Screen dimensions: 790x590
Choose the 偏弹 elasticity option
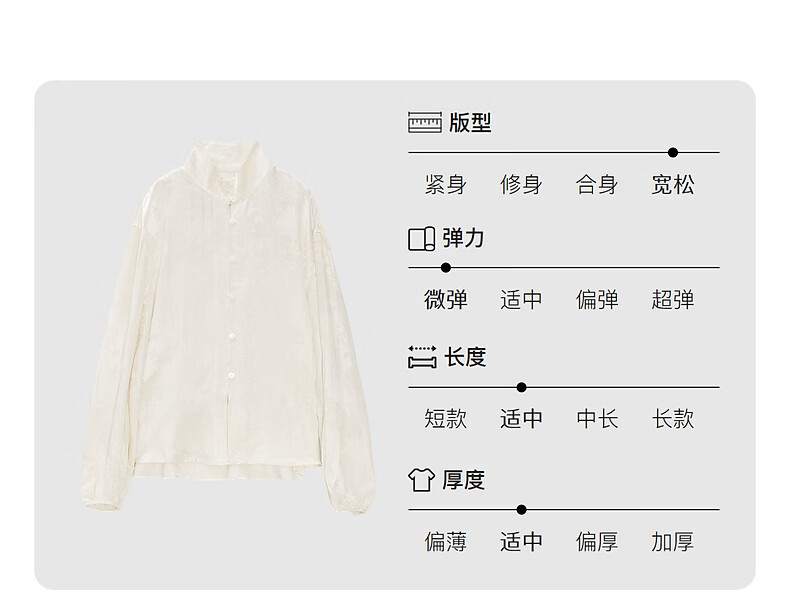597,300
